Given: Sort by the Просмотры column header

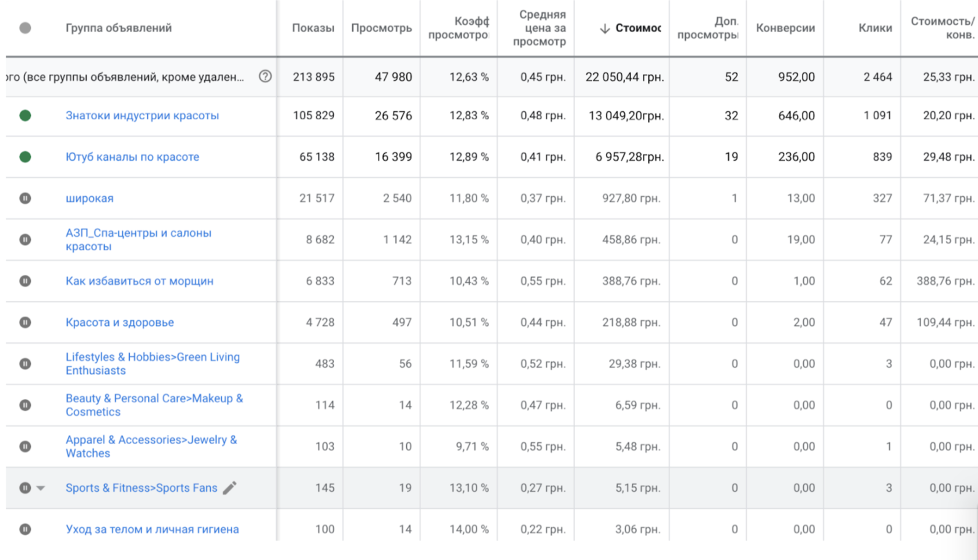Looking at the screenshot, I should [381, 28].
